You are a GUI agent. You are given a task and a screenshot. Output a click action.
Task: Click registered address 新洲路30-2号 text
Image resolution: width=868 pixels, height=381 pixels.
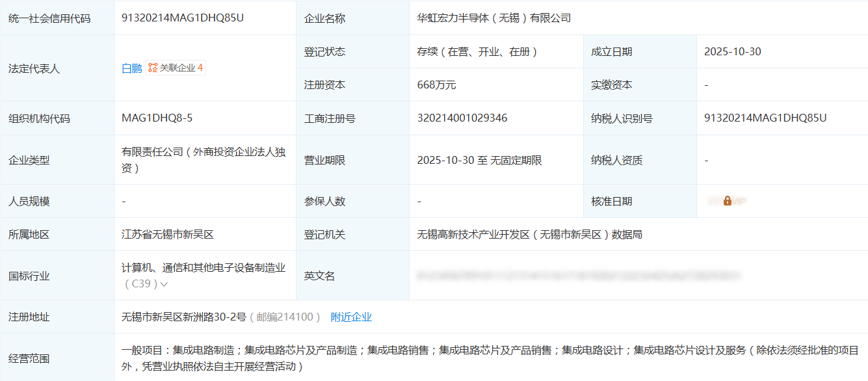(183, 317)
